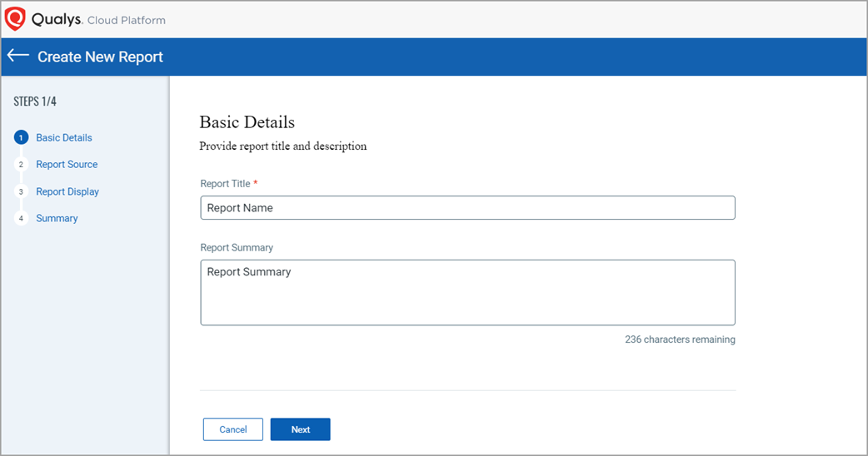The height and width of the screenshot is (456, 868).
Task: Click the back arrow beside Create New Report
Action: pos(17,55)
